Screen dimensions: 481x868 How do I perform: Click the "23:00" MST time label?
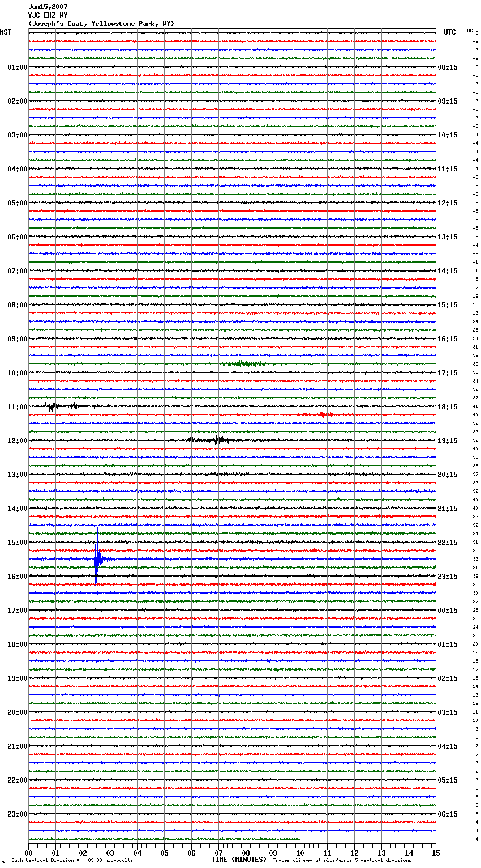click(18, 814)
